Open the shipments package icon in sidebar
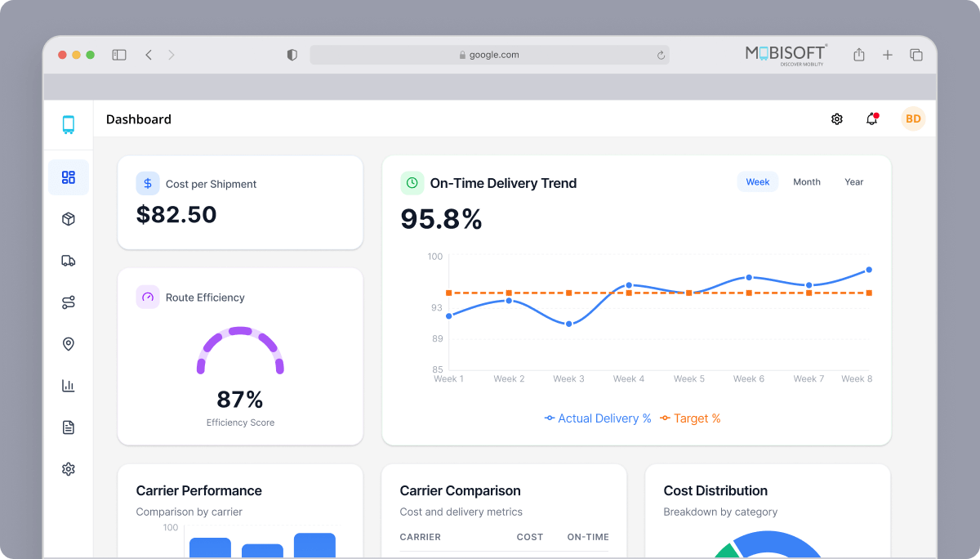Image resolution: width=980 pixels, height=559 pixels. [69, 219]
